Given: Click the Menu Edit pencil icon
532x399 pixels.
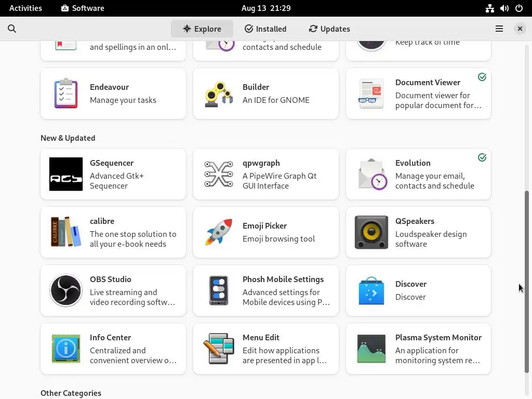Looking at the screenshot, I should tap(219, 349).
